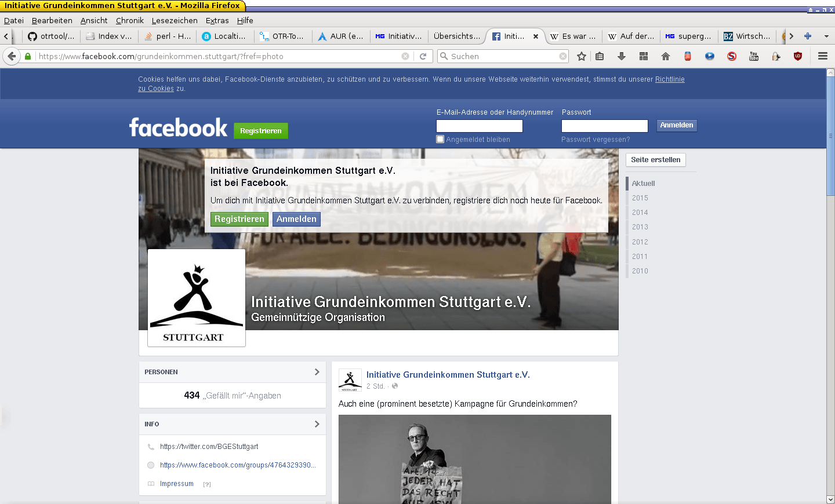Open the Hilfe menu
The height and width of the screenshot is (504, 835).
[245, 20]
